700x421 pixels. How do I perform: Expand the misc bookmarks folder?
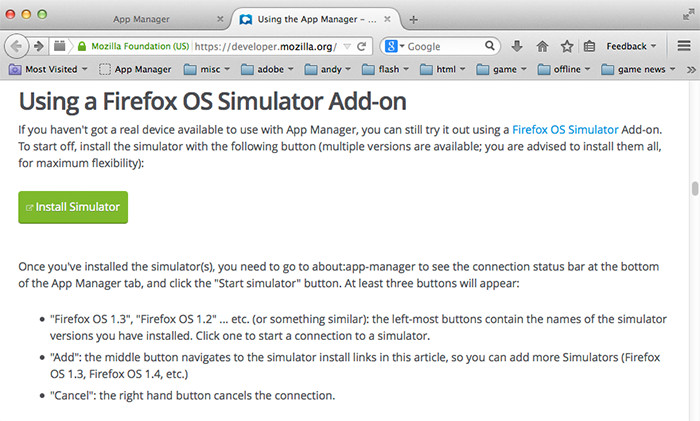pos(207,69)
